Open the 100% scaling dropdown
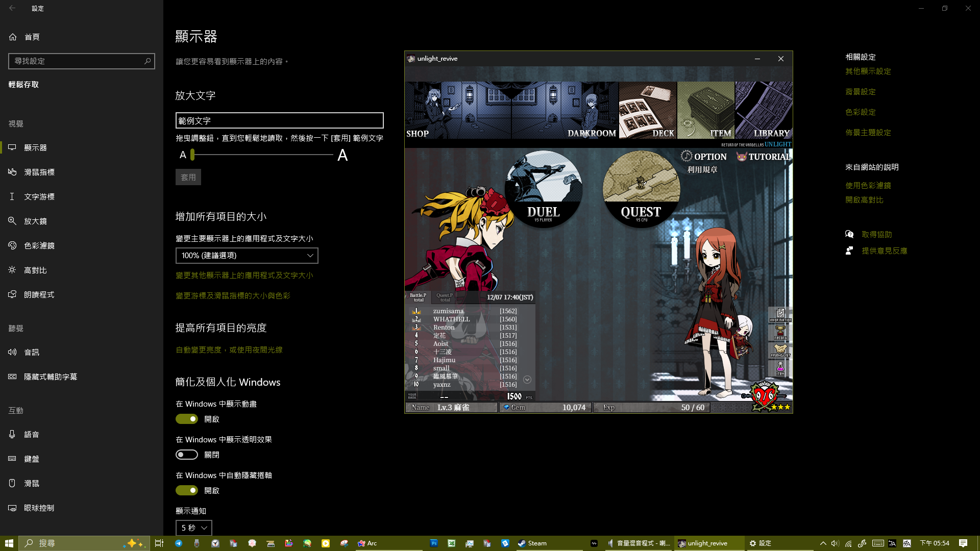Screen dimensions: 980x551 (247, 256)
